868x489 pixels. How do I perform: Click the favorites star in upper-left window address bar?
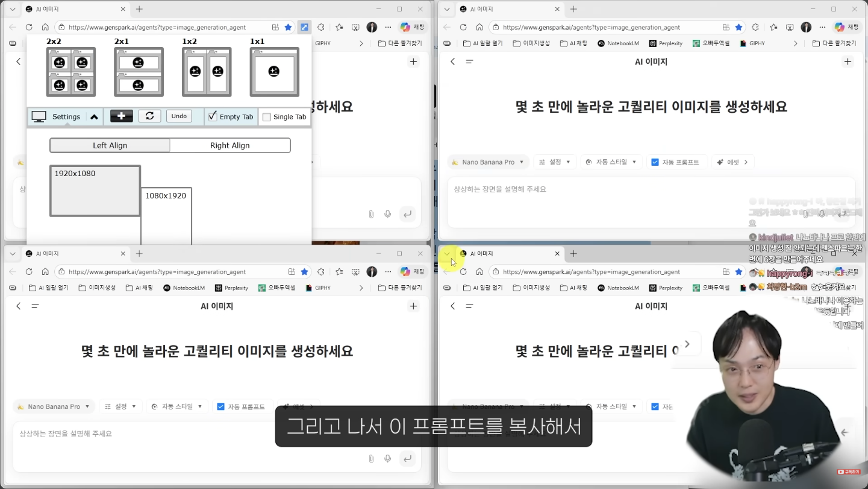click(x=289, y=27)
